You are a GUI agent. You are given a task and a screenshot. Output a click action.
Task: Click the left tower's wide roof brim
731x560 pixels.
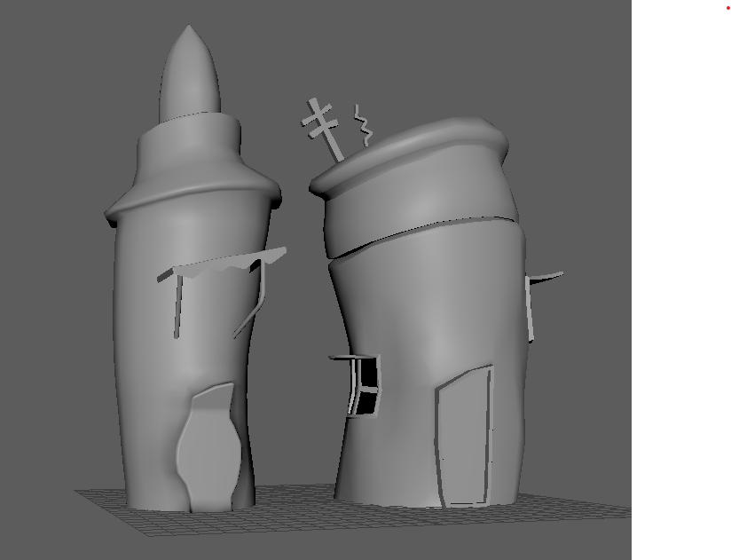[x=193, y=197]
